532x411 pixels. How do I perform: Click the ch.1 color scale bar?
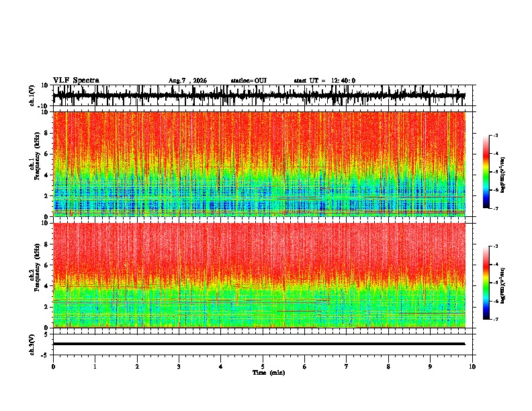486,172
